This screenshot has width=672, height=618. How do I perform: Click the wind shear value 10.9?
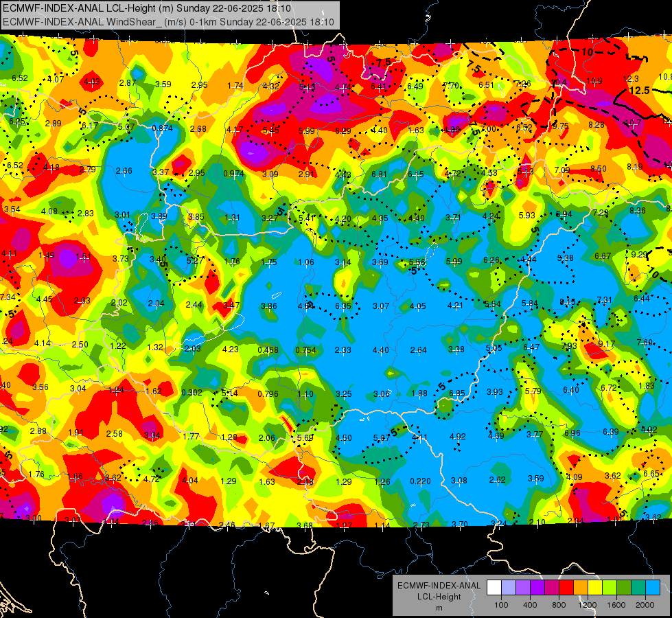pos(594,80)
